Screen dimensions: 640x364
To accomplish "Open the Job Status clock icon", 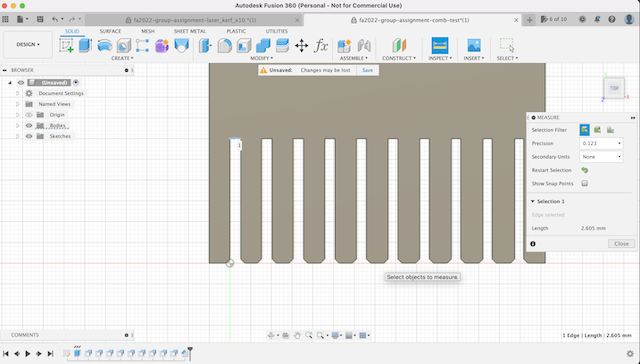I will tap(582, 19).
